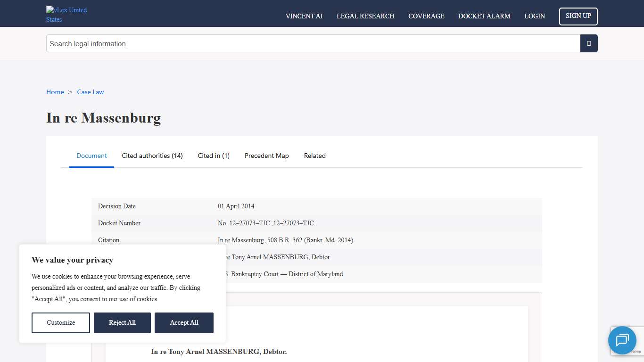
Task: Navigate to Home via breadcrumb
Action: (x=55, y=92)
